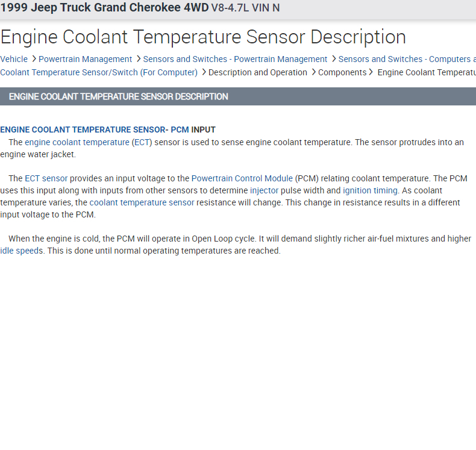Click the Components breadcrumb item
The height and width of the screenshot is (450, 476).
pos(342,72)
